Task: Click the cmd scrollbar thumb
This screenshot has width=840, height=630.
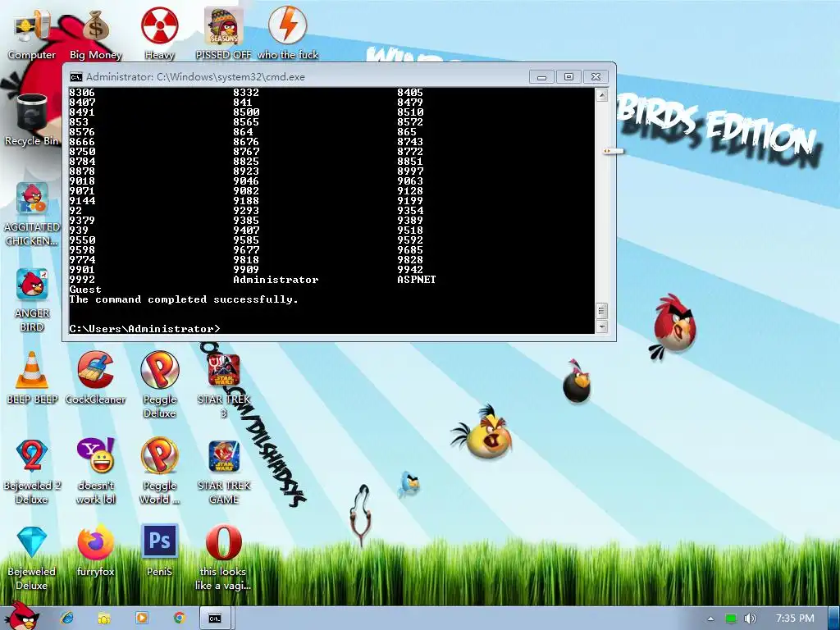Action: pos(601,311)
